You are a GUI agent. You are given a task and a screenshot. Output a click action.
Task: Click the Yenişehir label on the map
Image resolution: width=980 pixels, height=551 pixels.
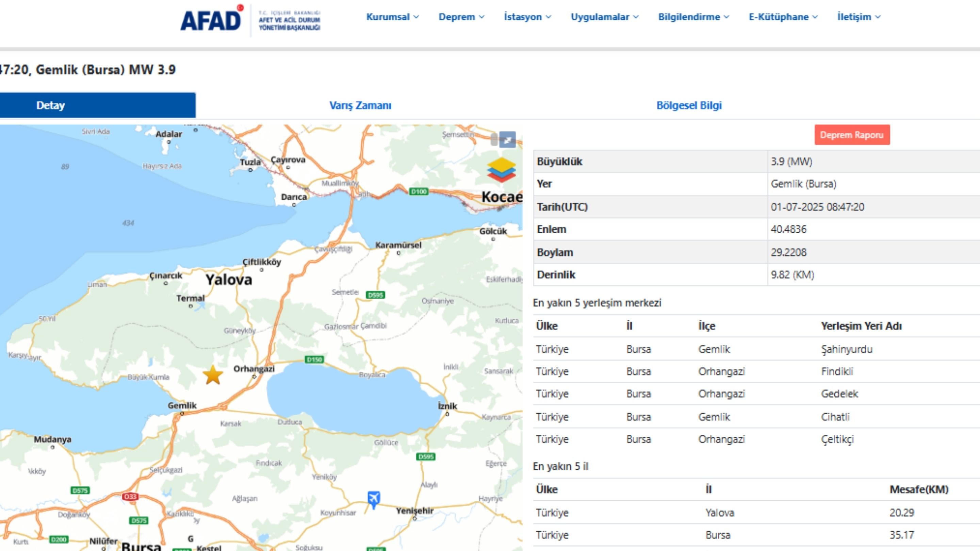[x=415, y=510]
